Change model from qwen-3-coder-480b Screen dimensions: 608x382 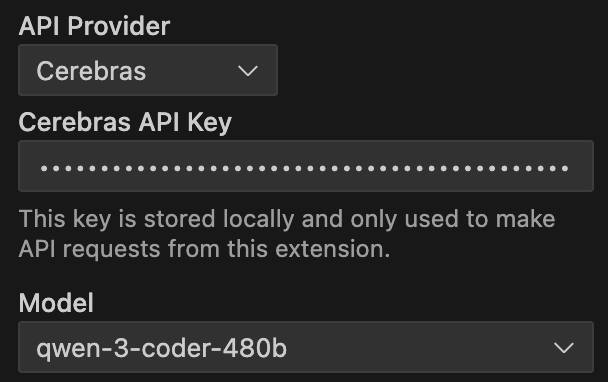tap(306, 347)
